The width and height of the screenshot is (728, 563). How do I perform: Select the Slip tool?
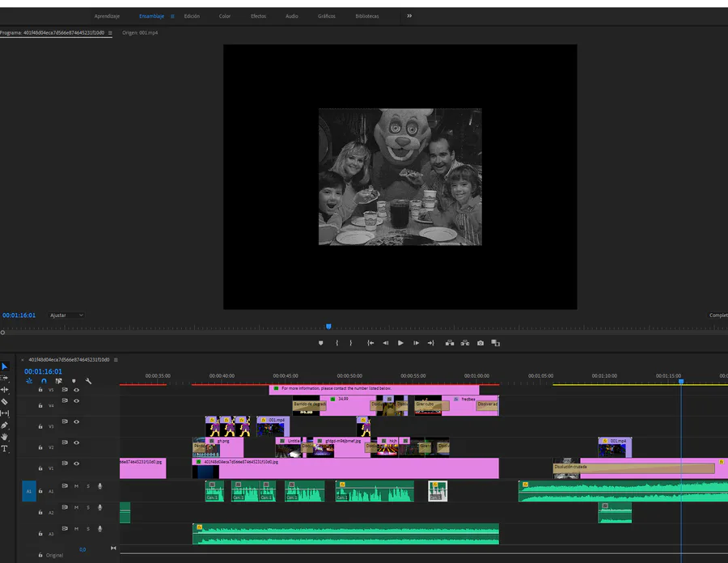[5, 413]
